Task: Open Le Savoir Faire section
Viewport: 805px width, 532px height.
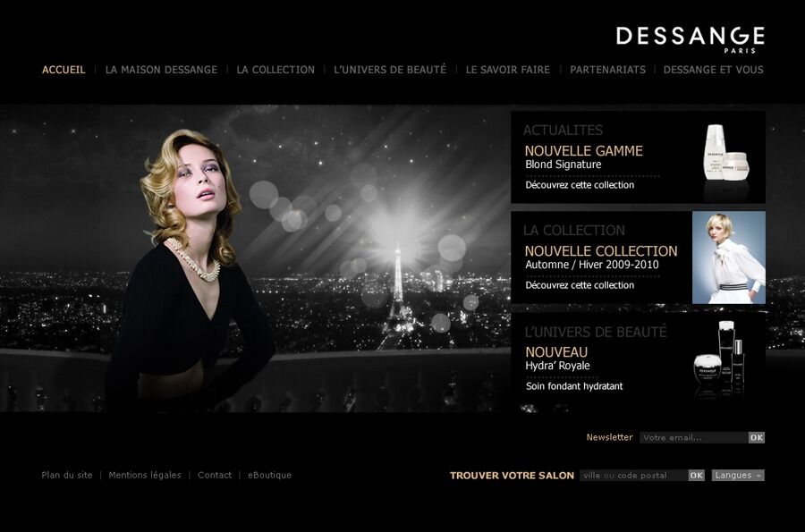Action: point(508,70)
